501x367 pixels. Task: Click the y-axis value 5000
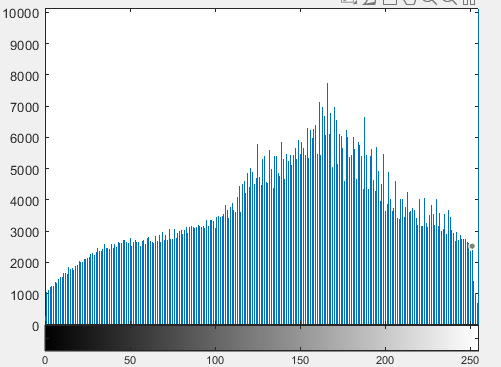tap(24, 170)
